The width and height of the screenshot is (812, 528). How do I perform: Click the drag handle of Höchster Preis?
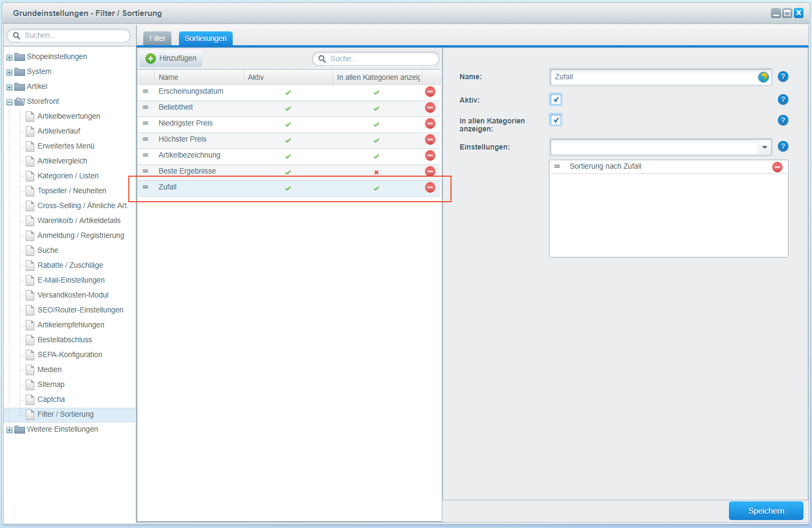point(145,139)
